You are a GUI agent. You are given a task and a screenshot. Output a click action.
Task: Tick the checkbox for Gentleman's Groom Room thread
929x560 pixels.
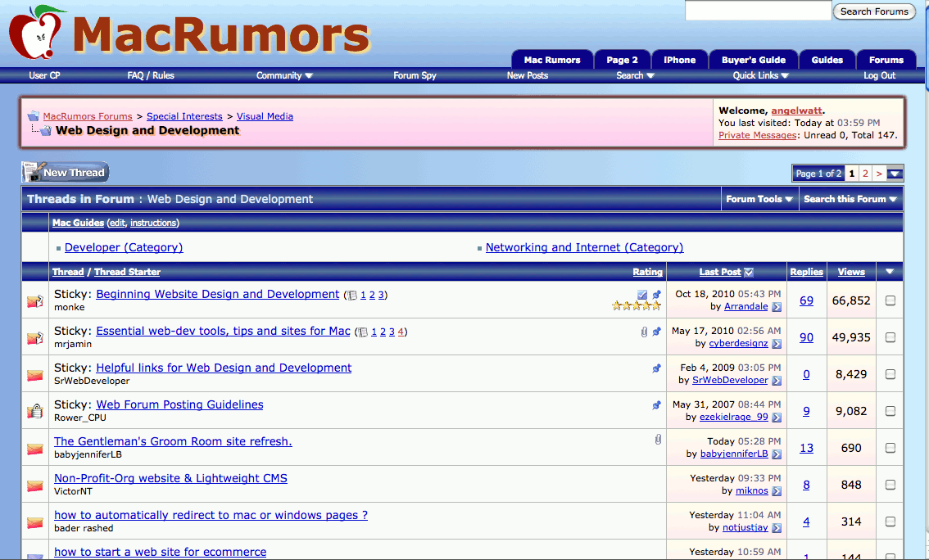coord(890,448)
